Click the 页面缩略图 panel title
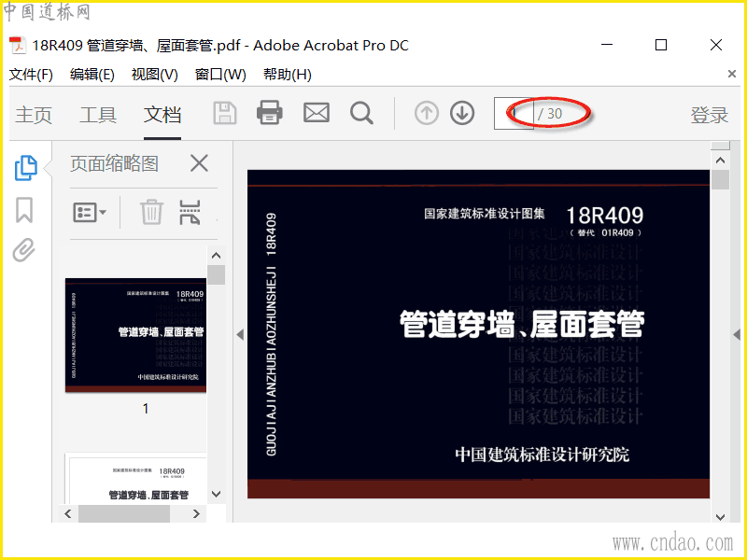This screenshot has width=747, height=560. click(114, 163)
